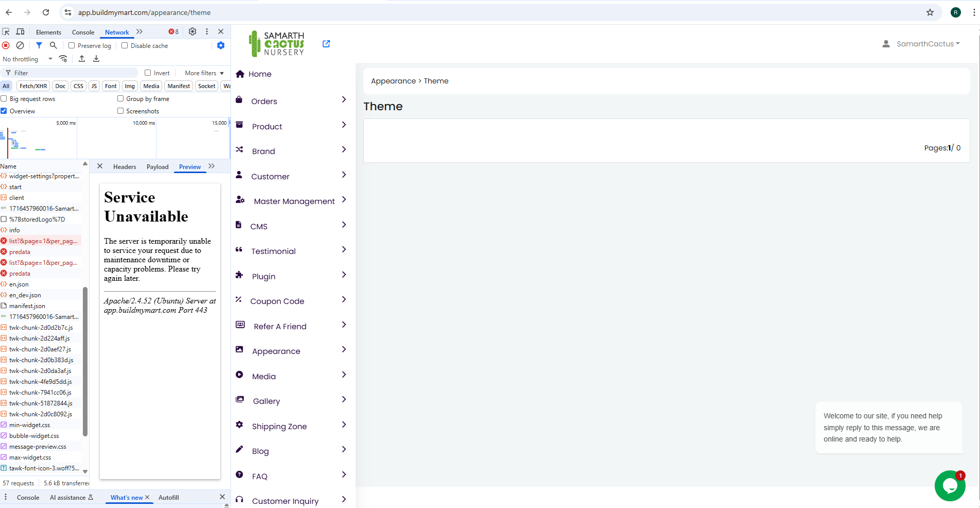Open the Media menu item
Screen dimensions: 980x508
264,376
